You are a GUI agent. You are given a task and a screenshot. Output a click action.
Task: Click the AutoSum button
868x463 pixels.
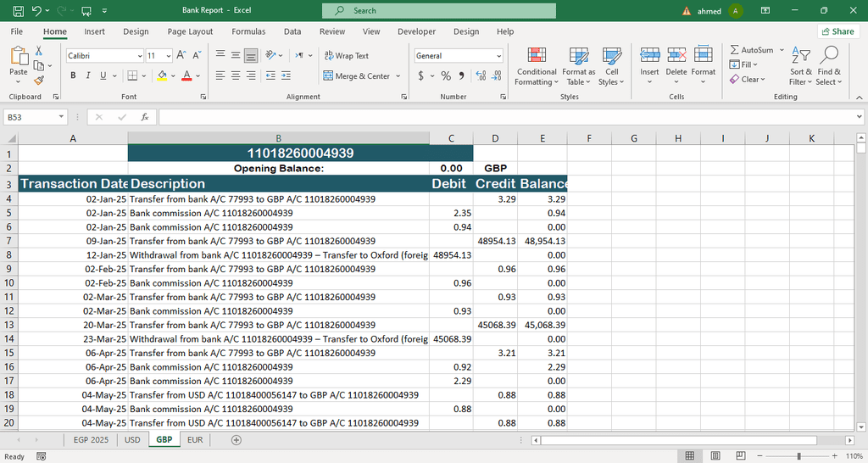click(751, 50)
